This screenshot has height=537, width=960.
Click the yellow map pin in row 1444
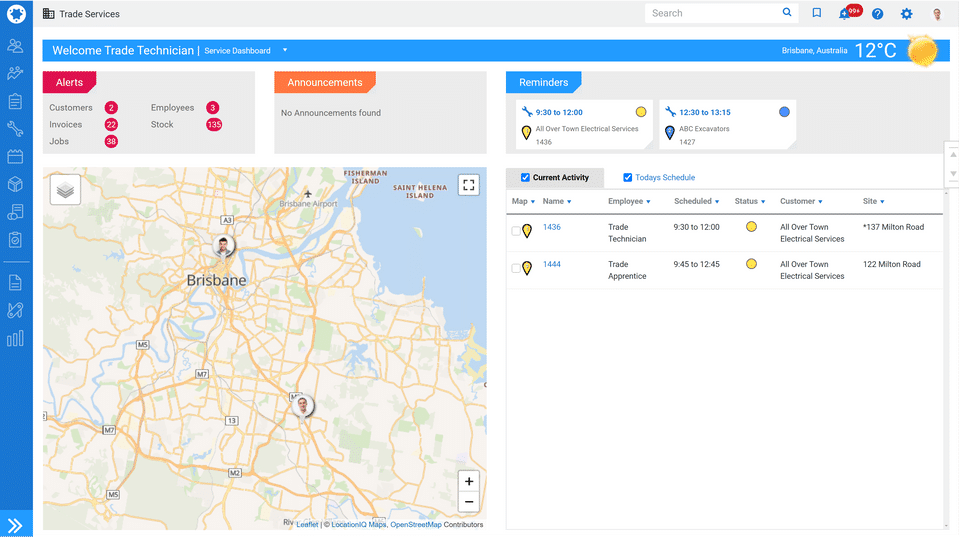pos(527,268)
